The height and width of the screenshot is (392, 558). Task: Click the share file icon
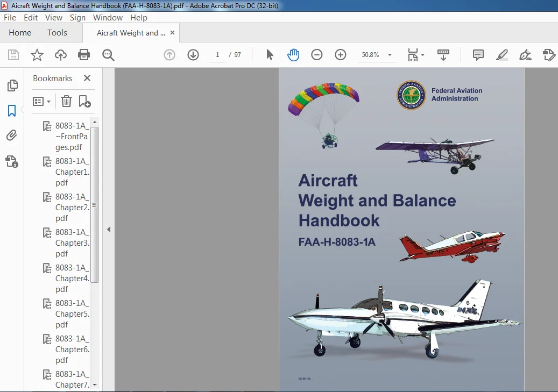click(549, 55)
